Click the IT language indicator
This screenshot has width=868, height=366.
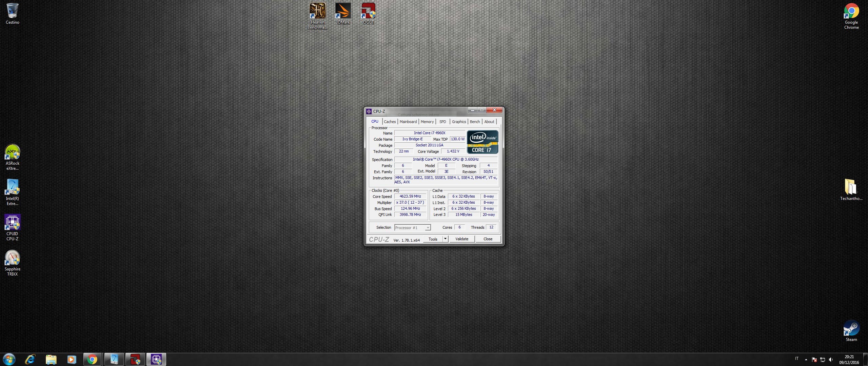[796, 359]
